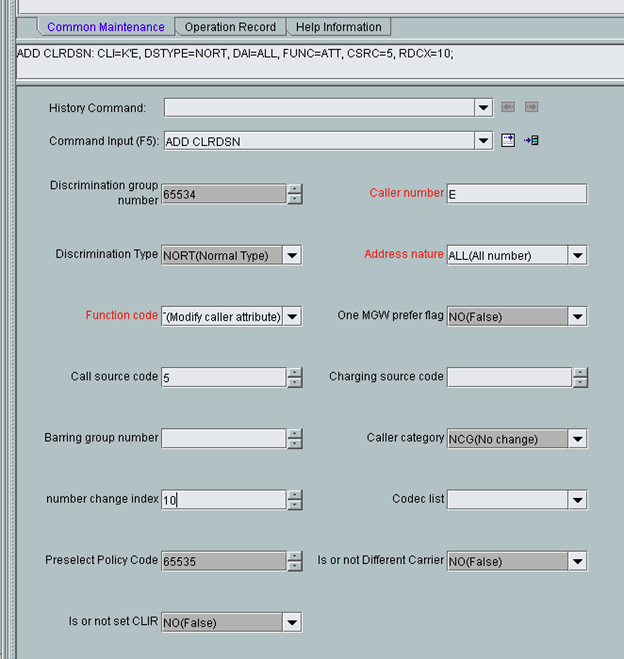Screen dimensions: 624x659
Task: Click the Discrimination group number field
Action: [x=224, y=194]
